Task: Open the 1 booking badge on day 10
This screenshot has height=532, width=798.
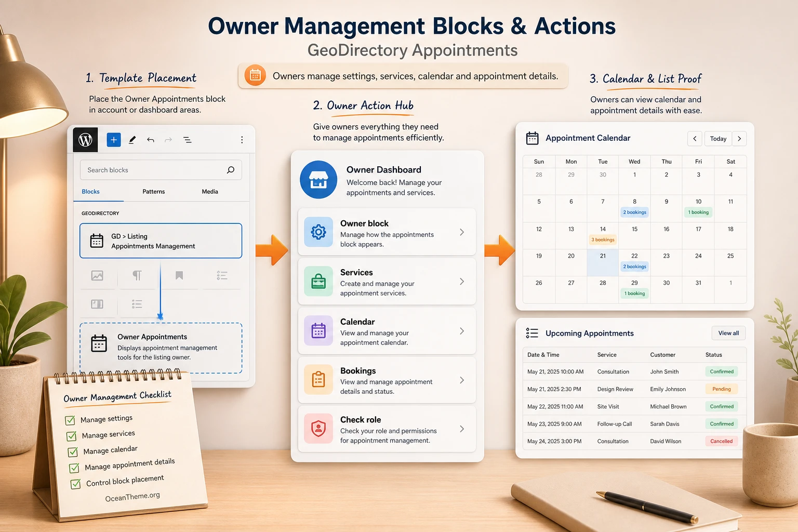Action: 698,212
